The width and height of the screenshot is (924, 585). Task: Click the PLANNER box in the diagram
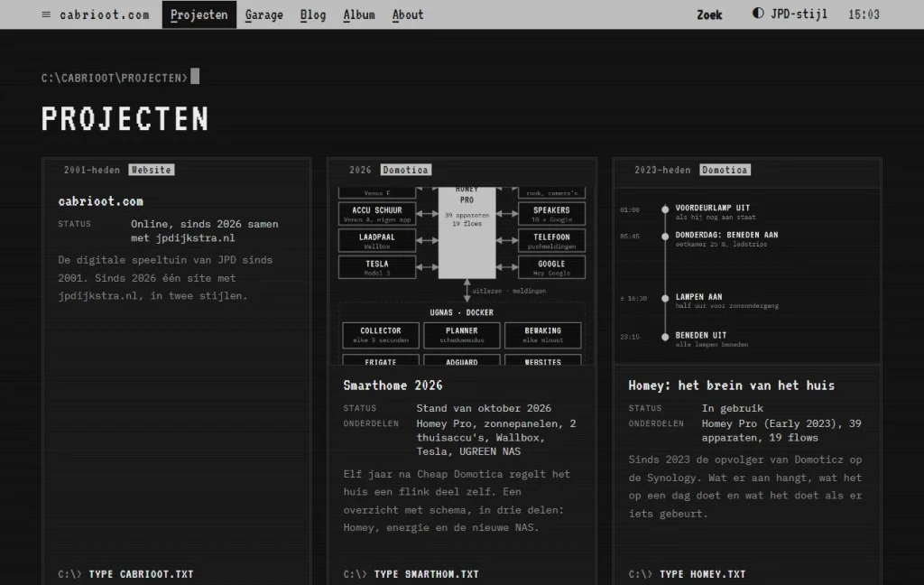tap(462, 335)
